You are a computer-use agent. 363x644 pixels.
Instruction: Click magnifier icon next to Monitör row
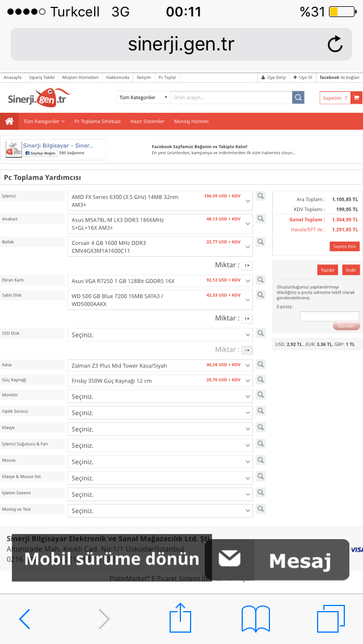point(260,395)
